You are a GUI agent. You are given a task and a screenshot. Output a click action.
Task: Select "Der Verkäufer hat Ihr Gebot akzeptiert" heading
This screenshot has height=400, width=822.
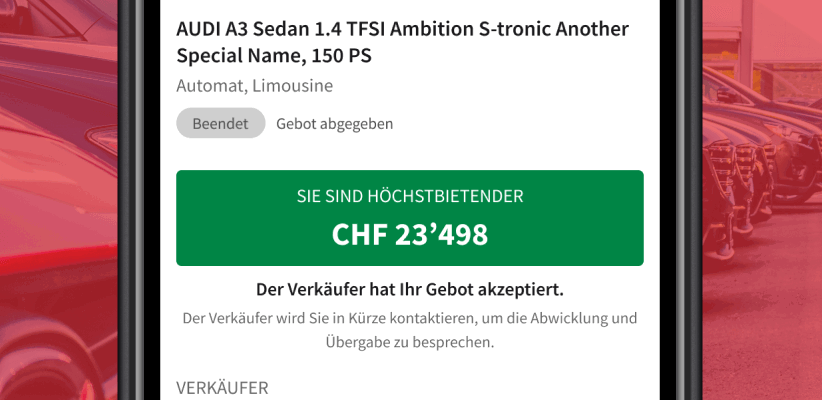[409, 290]
